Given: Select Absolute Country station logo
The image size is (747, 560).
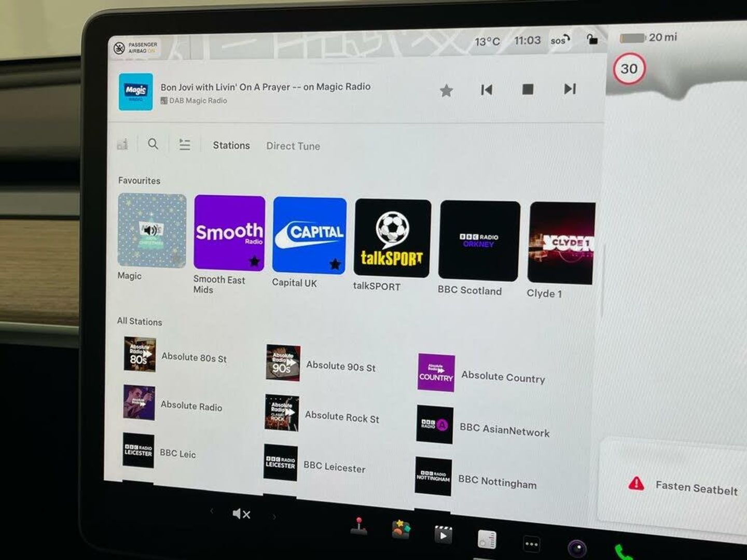Looking at the screenshot, I should coord(436,373).
